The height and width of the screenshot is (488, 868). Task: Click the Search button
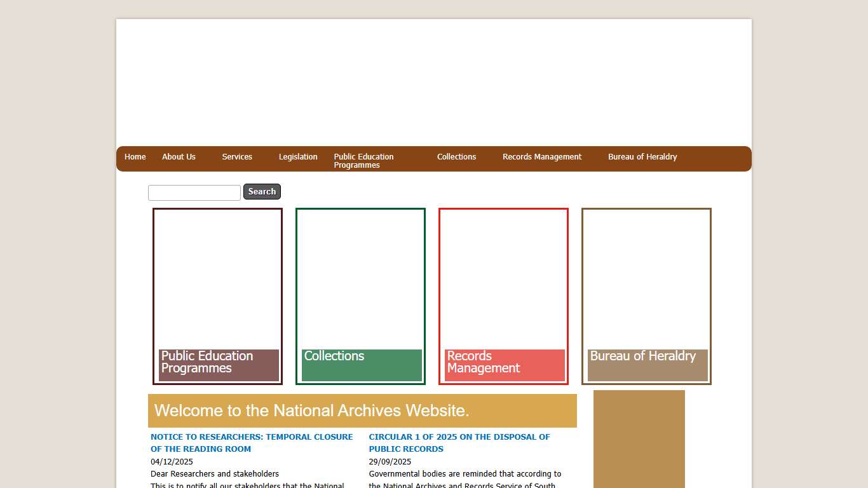262,191
